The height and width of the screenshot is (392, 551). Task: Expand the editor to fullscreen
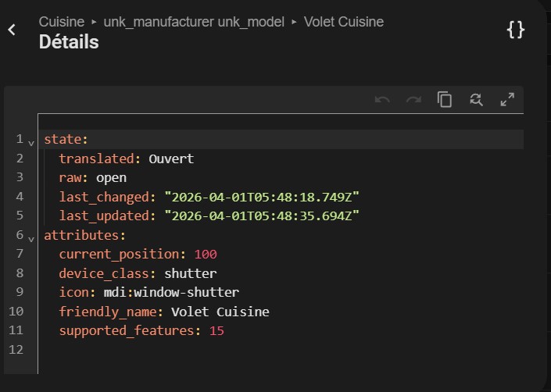coord(507,99)
